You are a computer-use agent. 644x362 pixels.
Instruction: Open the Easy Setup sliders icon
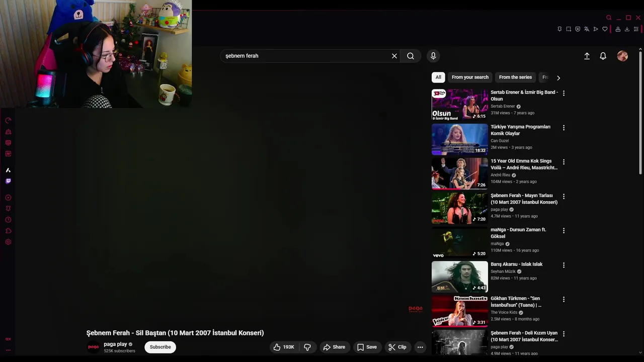click(x=636, y=29)
